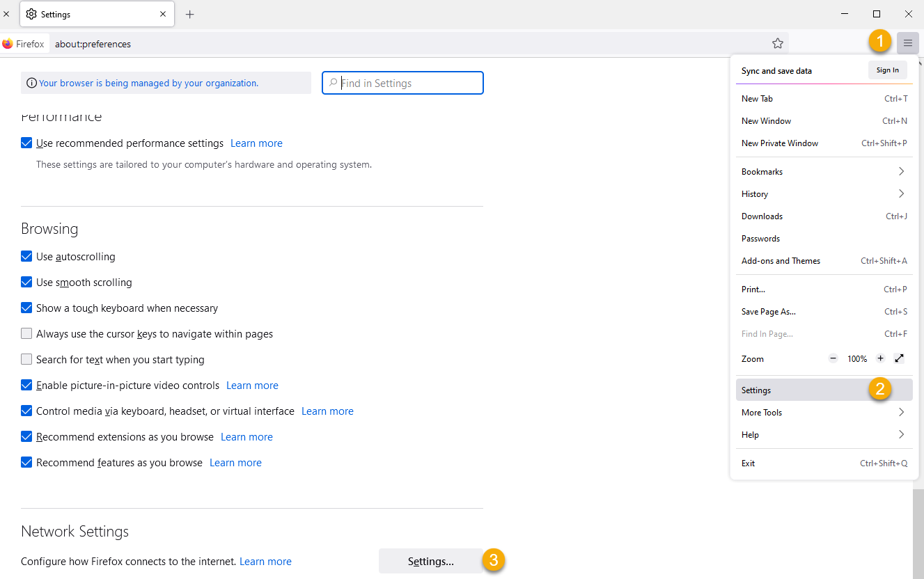Open Network Settings with Settings… button
Viewport: 924px width, 579px height.
(x=430, y=561)
